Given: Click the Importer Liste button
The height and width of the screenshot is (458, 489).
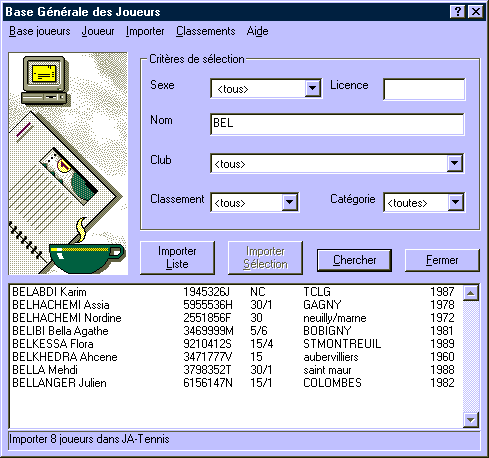Looking at the screenshot, I should 177,258.
